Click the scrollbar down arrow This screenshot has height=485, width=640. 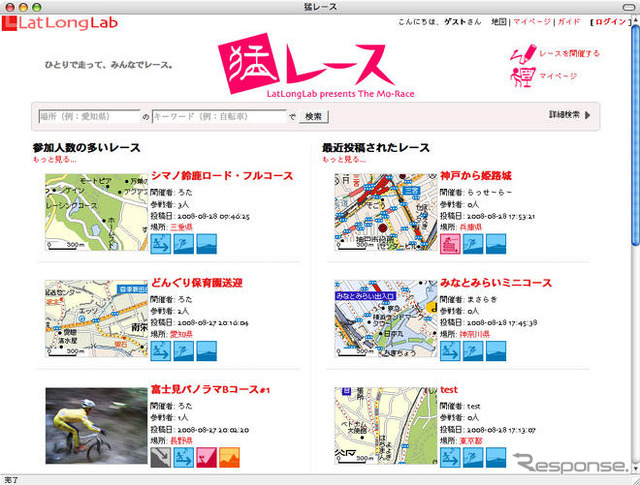(635, 467)
